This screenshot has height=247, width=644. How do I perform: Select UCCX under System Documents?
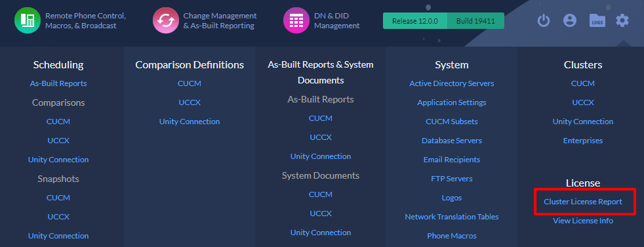(x=320, y=213)
